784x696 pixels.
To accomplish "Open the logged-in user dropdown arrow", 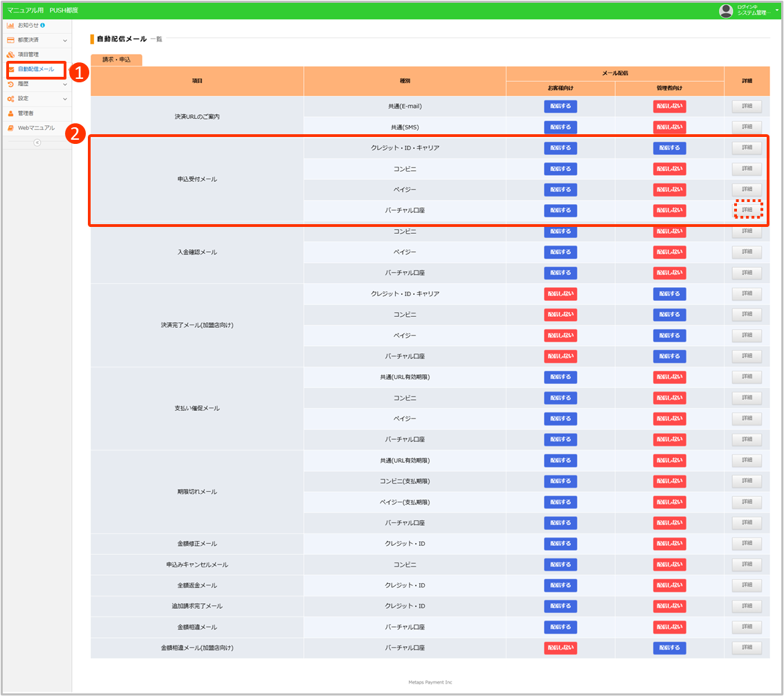I will (777, 10).
